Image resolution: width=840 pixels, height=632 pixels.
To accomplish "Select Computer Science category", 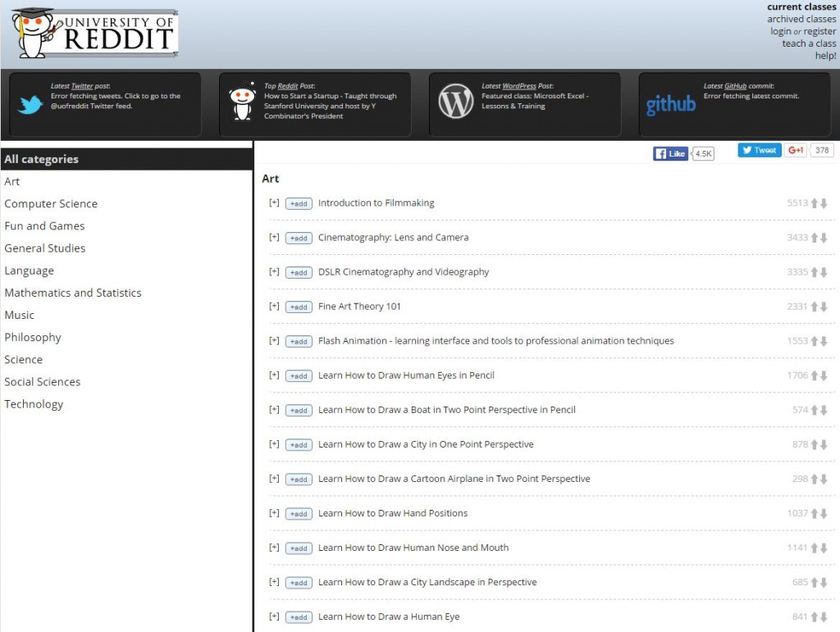I will [51, 203].
